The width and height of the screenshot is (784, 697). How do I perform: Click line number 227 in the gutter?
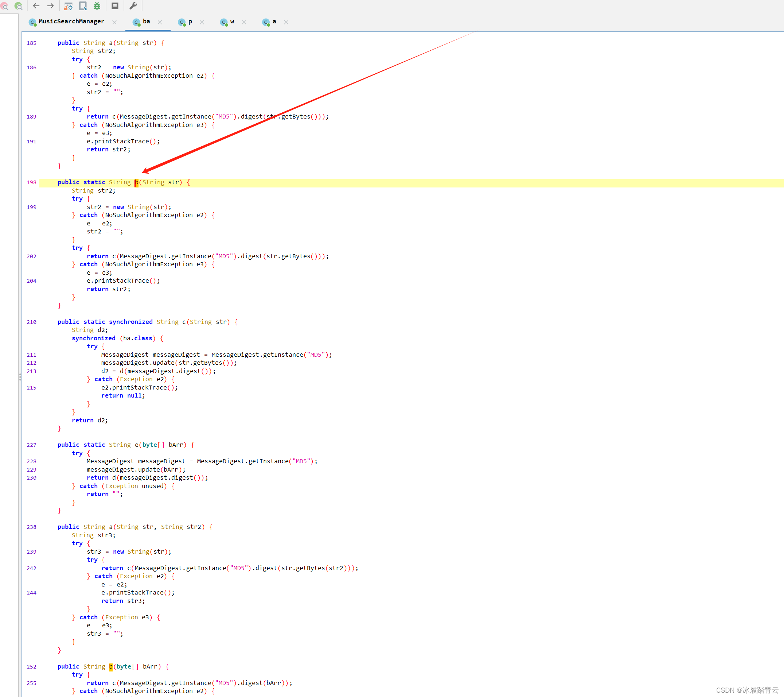point(31,445)
